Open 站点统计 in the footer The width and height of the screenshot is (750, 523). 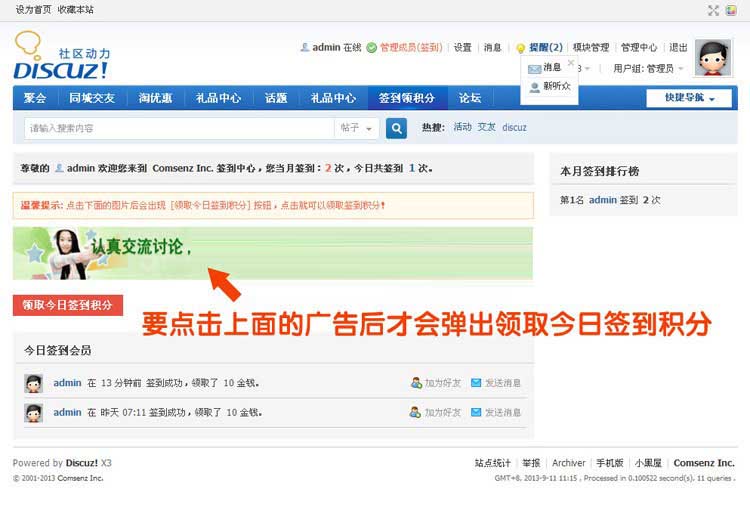point(493,463)
